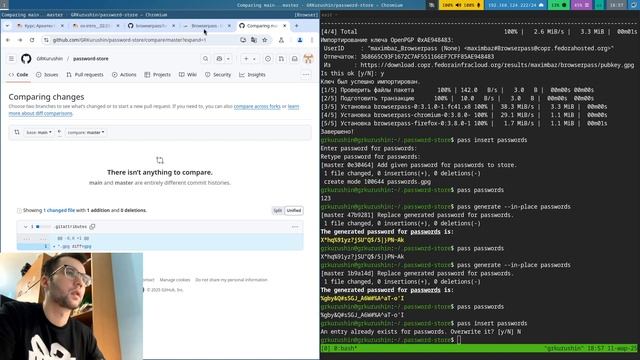Open the GRKurushin owner link
640x360 pixels.
coord(50,59)
